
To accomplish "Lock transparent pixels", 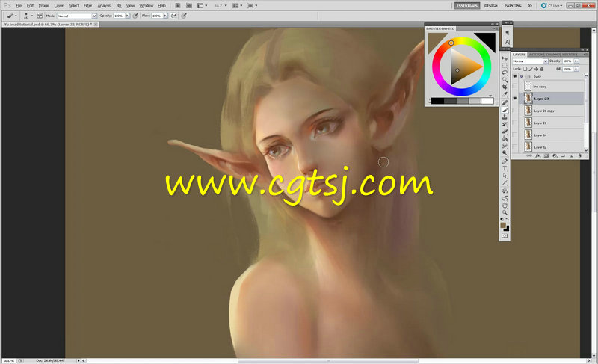I will click(x=525, y=69).
